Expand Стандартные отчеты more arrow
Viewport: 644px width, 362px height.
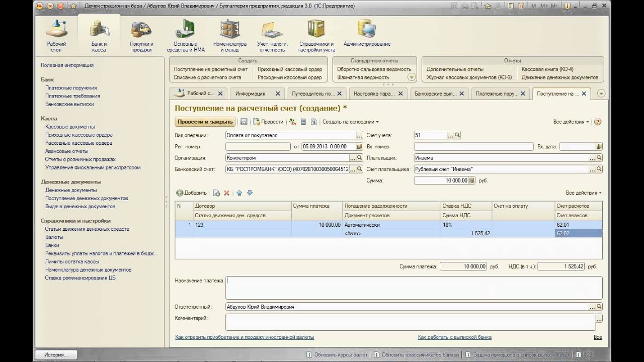point(412,77)
